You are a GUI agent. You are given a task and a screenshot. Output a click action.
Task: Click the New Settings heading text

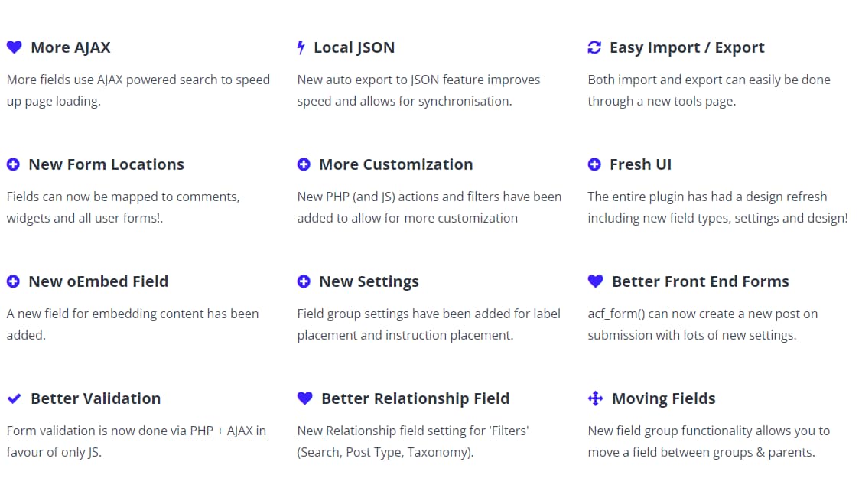click(x=369, y=281)
